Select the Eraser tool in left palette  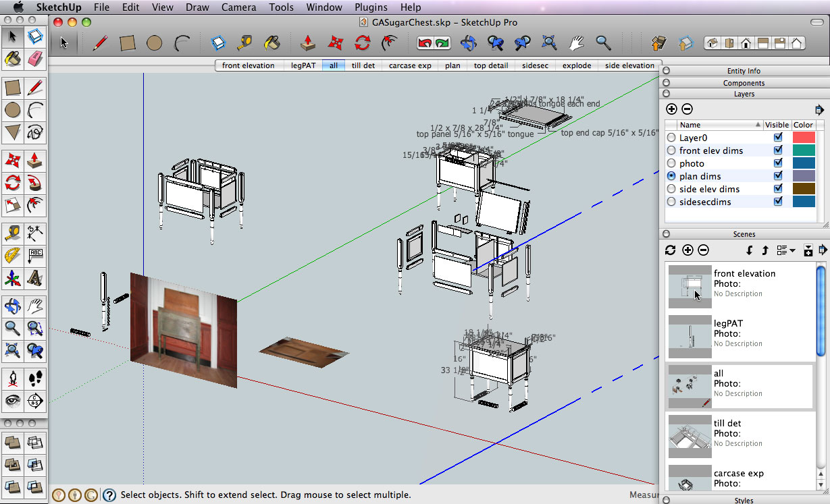tap(35, 59)
